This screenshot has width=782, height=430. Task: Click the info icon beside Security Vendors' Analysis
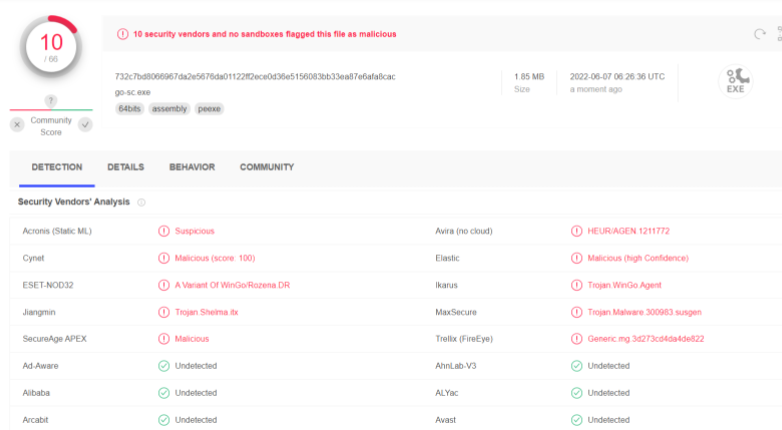[141, 202]
